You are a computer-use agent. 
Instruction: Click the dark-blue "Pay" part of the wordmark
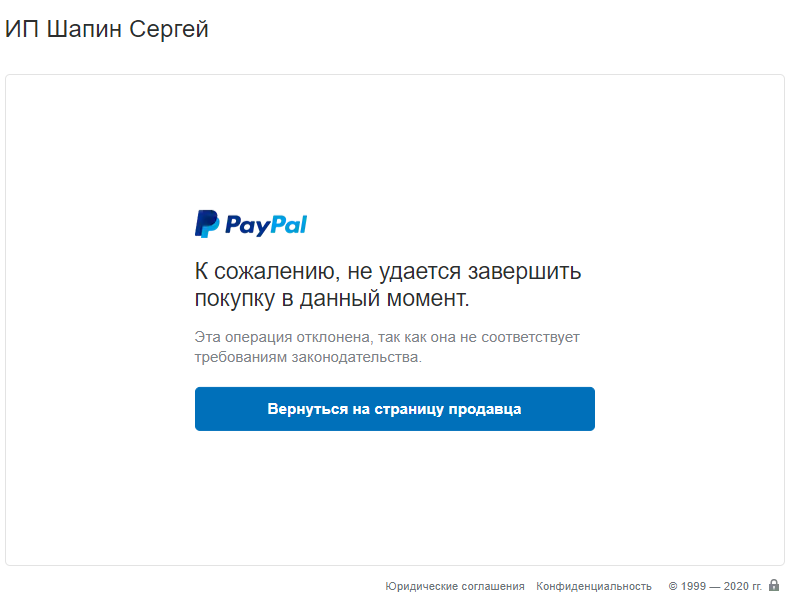(x=247, y=225)
